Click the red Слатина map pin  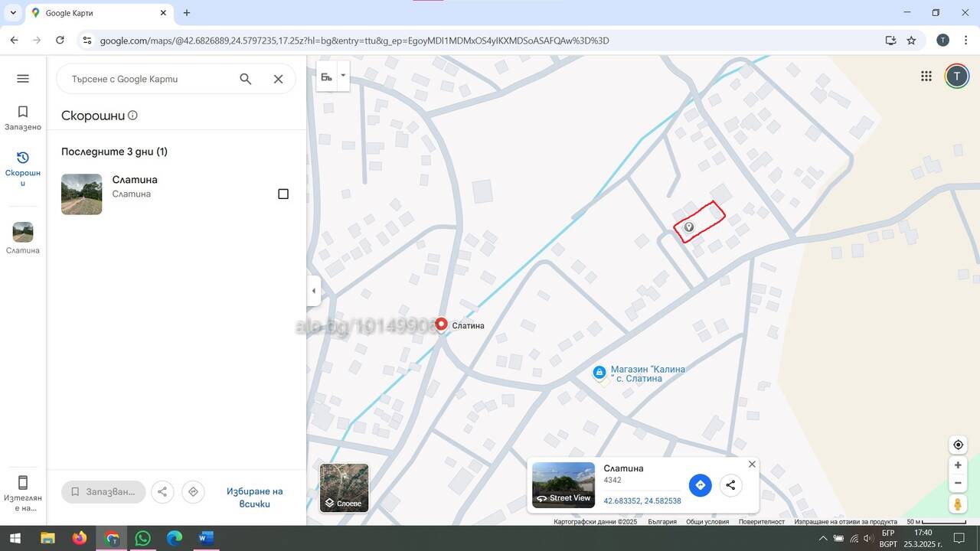click(441, 324)
